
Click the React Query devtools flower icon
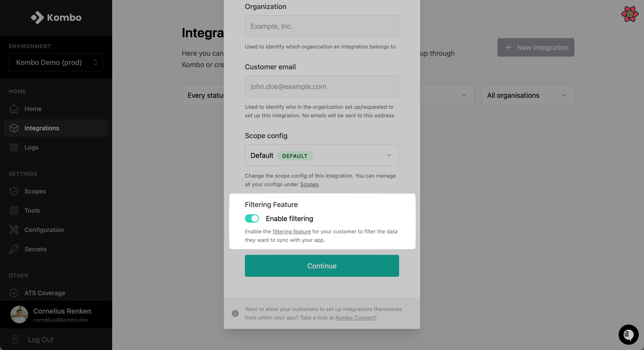(630, 14)
